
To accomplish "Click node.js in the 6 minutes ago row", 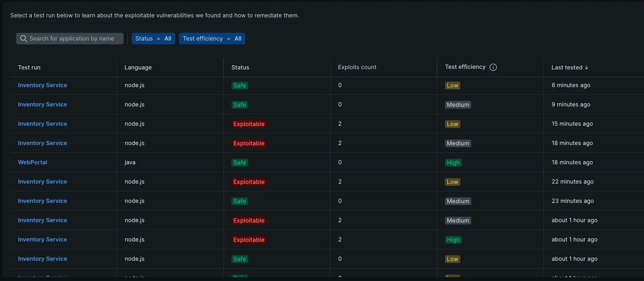I will click(x=135, y=85).
